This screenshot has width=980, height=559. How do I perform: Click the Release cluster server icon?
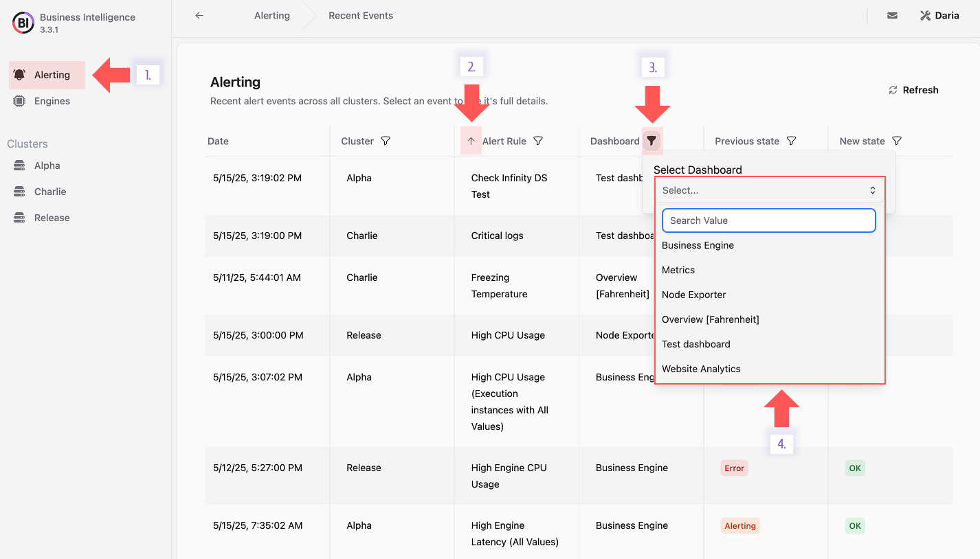click(19, 218)
